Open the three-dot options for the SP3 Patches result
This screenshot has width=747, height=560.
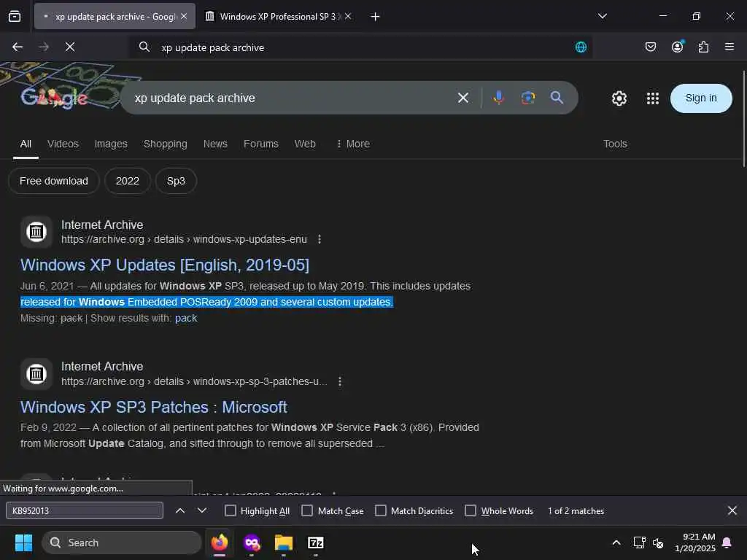pos(340,381)
